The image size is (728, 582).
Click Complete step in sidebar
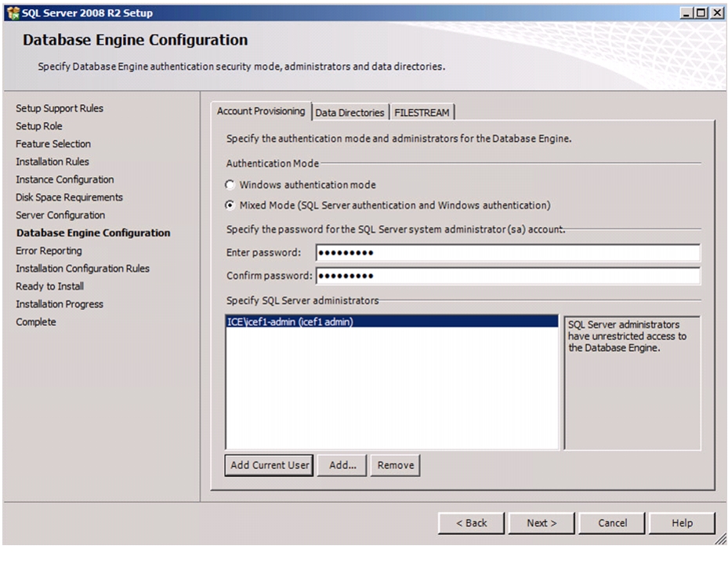tap(36, 322)
